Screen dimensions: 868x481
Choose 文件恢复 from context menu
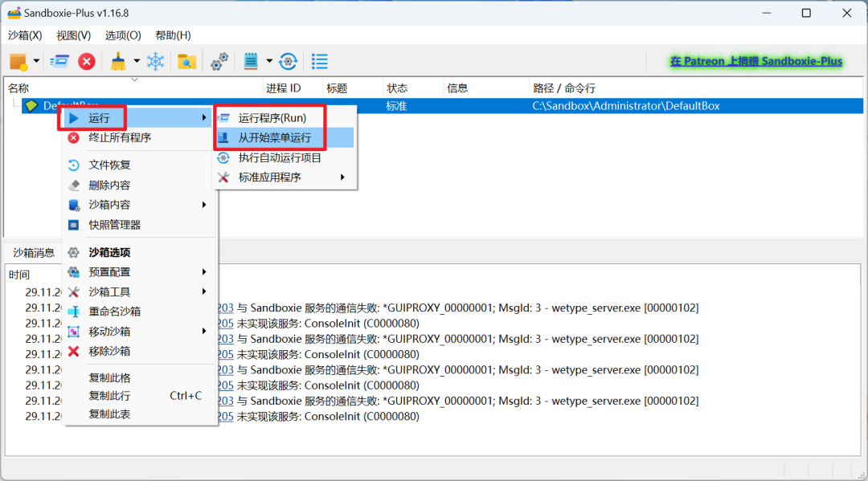138,165
